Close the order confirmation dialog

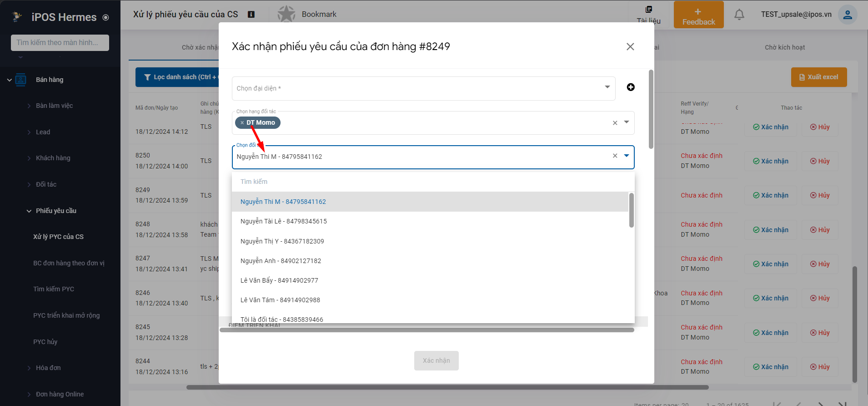(x=630, y=47)
